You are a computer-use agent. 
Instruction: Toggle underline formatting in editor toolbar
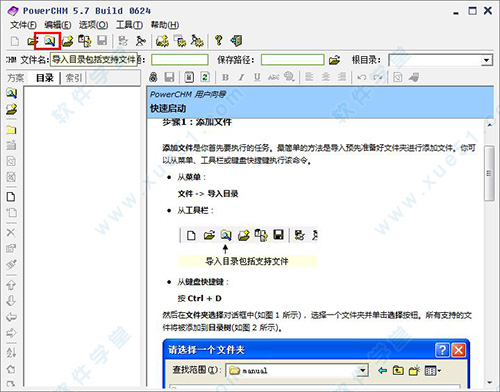[257, 77]
